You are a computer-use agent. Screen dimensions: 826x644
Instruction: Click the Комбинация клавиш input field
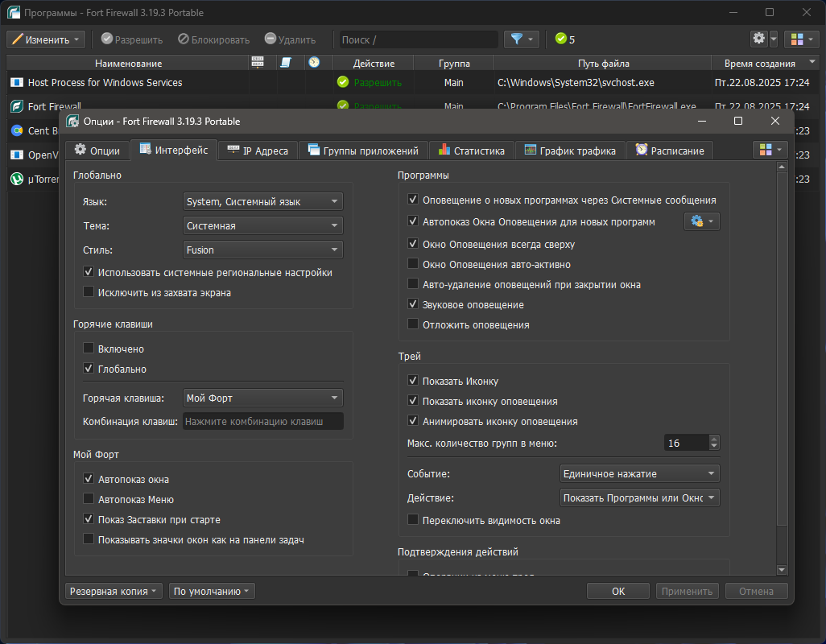pos(263,421)
